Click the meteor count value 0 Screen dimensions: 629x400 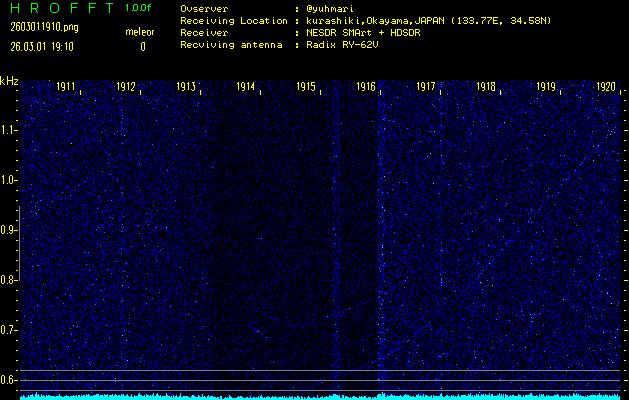point(143,47)
